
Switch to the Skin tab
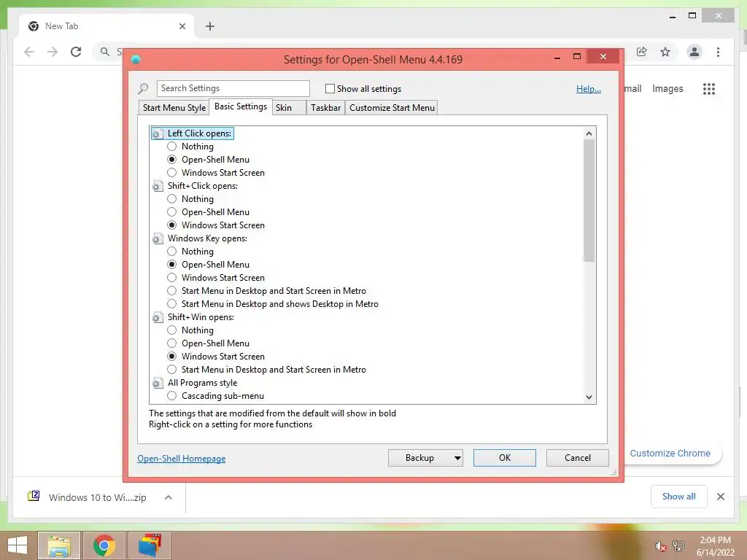pyautogui.click(x=289, y=108)
